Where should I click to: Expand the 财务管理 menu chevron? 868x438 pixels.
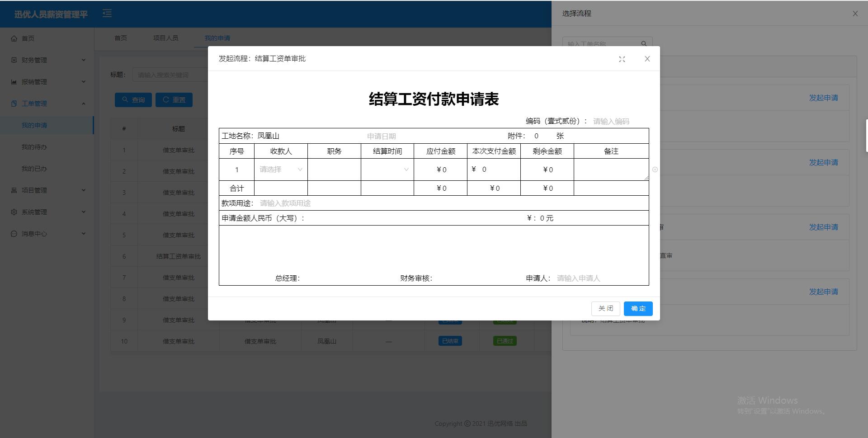tap(83, 60)
